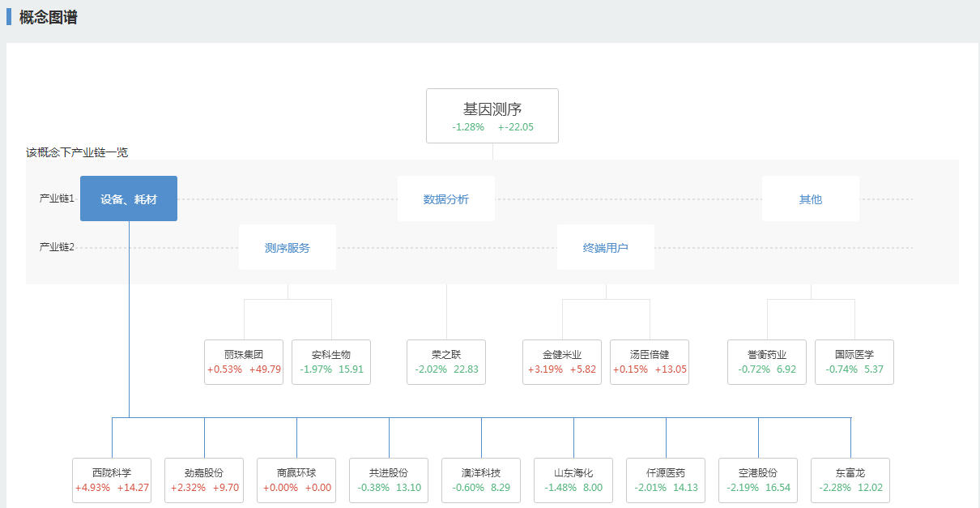Click the +-22.05 value under 基因测序
Viewport: 980px width, 508px height.
(x=516, y=127)
